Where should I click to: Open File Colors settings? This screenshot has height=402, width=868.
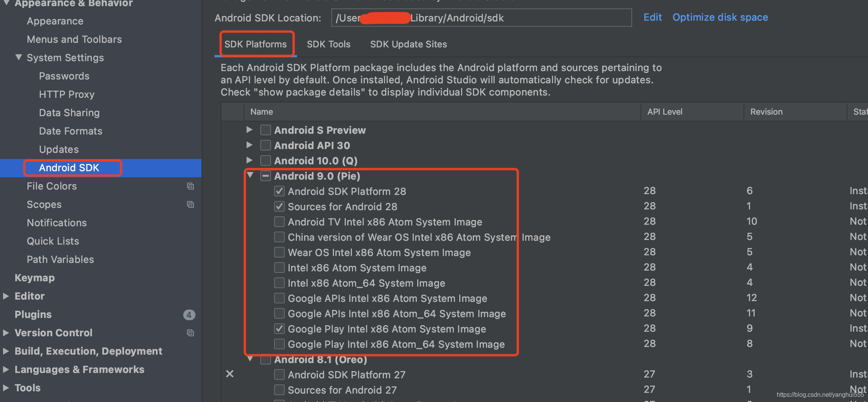[52, 186]
